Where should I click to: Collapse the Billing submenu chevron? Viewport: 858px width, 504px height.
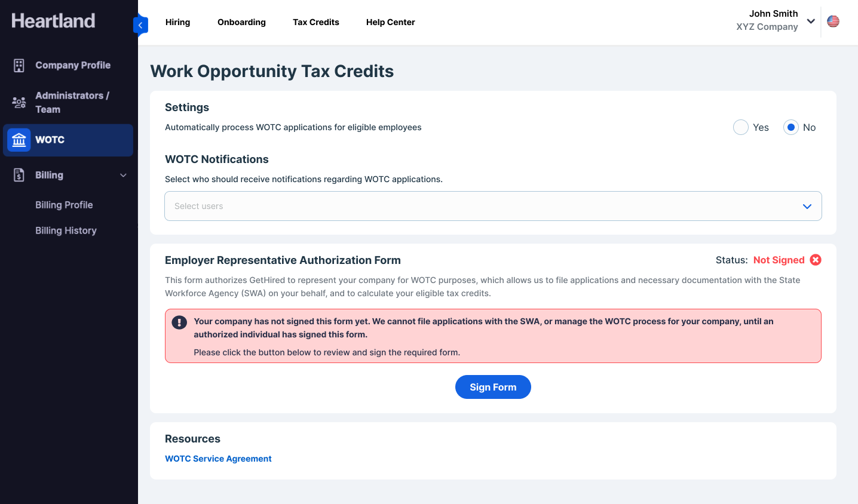(x=124, y=175)
